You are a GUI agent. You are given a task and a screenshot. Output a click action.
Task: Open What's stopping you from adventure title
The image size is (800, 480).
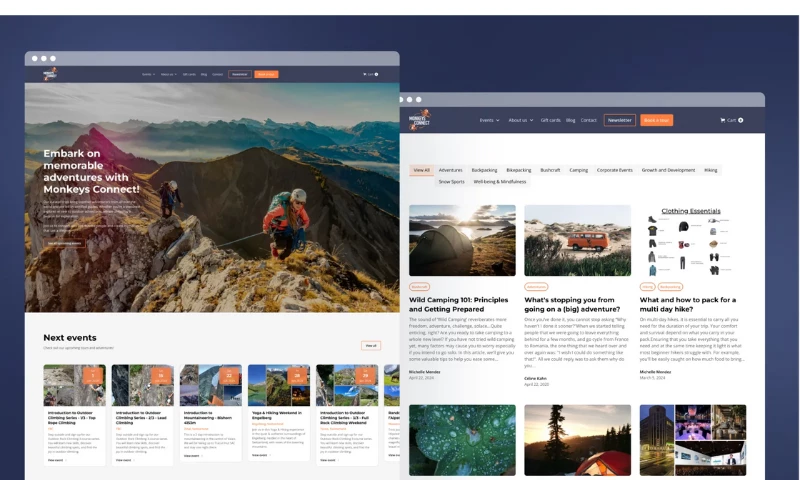pyautogui.click(x=572, y=305)
